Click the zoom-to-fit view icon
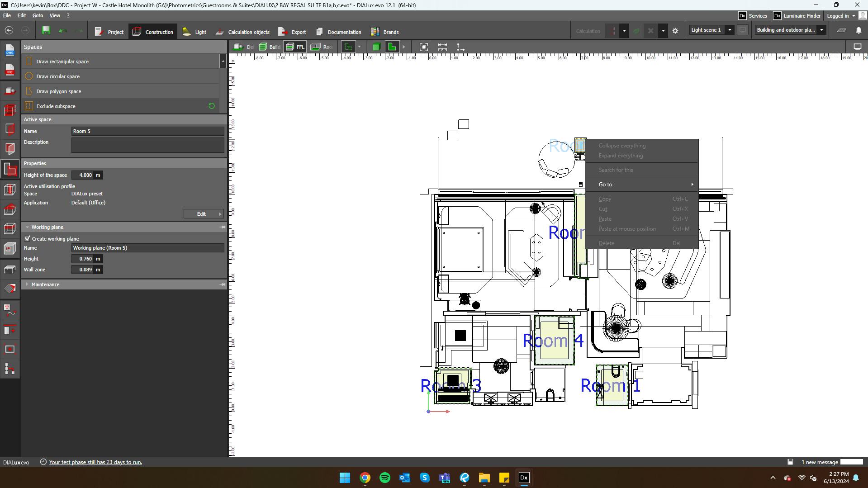Viewport: 868px width, 488px height. click(x=423, y=47)
